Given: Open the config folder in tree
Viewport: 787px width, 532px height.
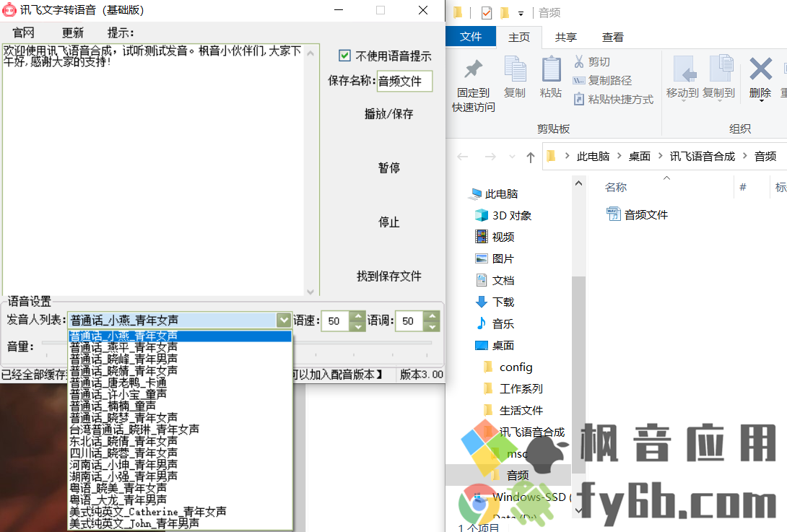Looking at the screenshot, I should pyautogui.click(x=508, y=367).
